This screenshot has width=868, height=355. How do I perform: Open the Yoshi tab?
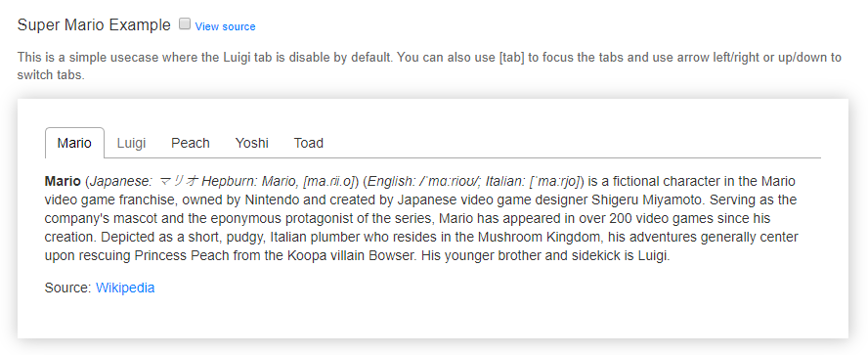pos(252,143)
